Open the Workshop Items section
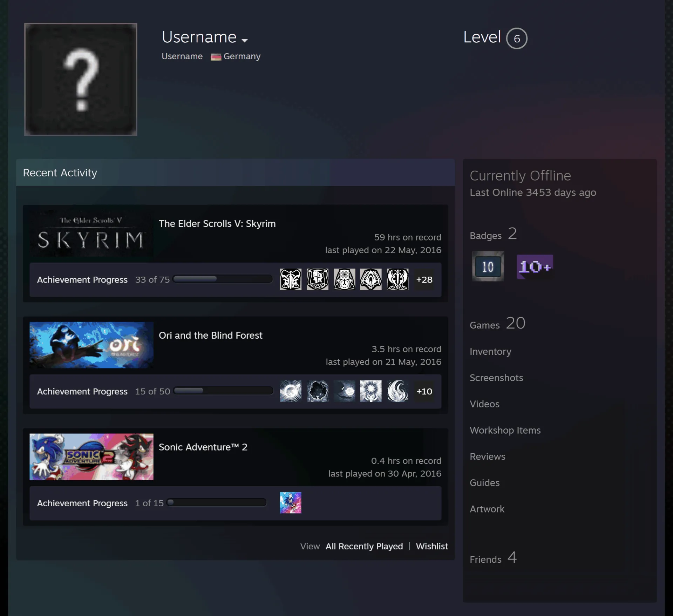Image resolution: width=673 pixels, height=616 pixels. pyautogui.click(x=505, y=430)
